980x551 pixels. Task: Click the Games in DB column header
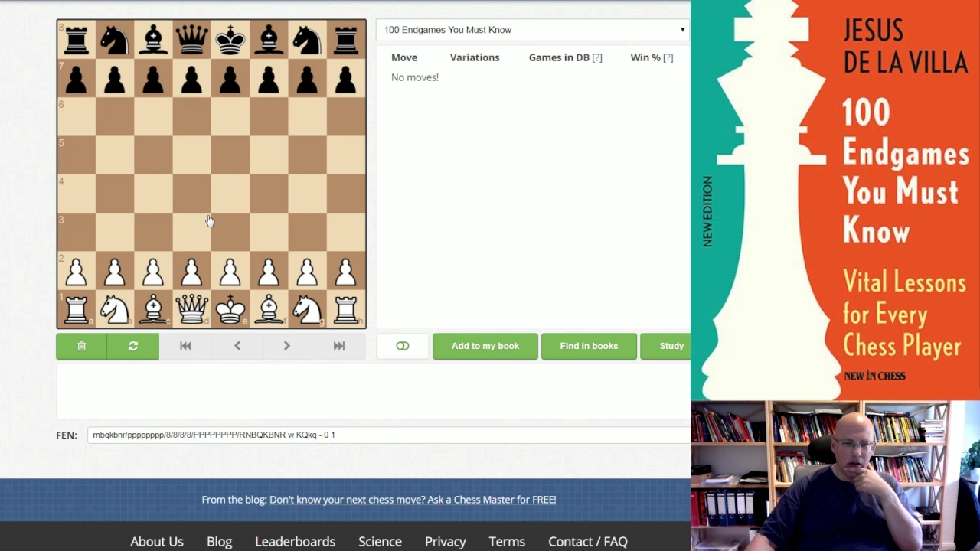click(559, 57)
